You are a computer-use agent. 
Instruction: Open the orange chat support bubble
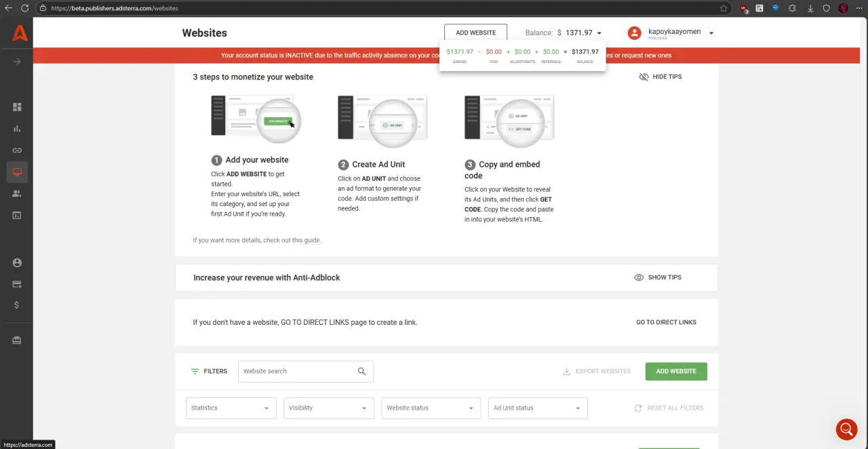[x=846, y=429]
